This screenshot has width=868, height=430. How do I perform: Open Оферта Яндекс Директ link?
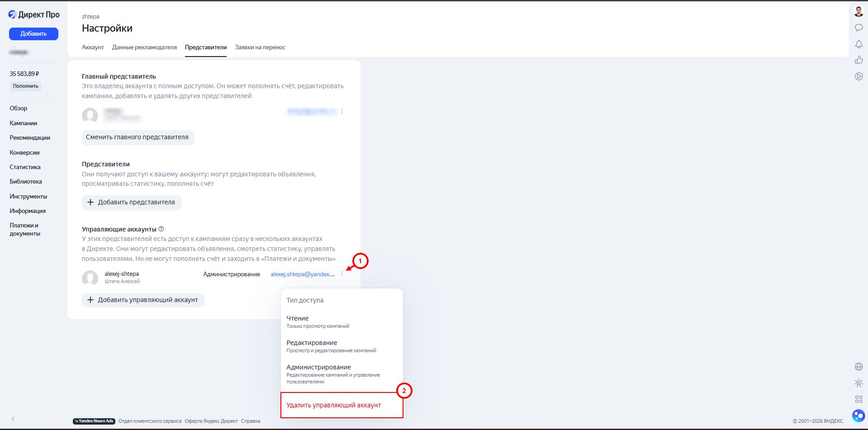pos(211,421)
